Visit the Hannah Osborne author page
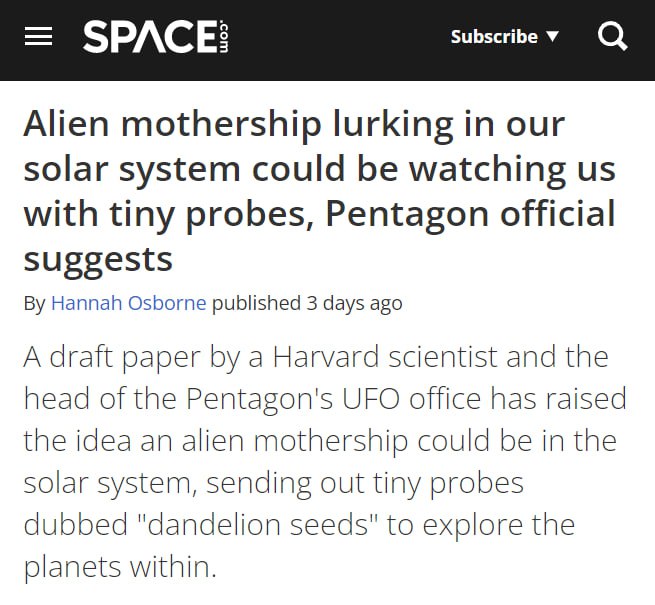The image size is (655, 605). [x=129, y=303]
